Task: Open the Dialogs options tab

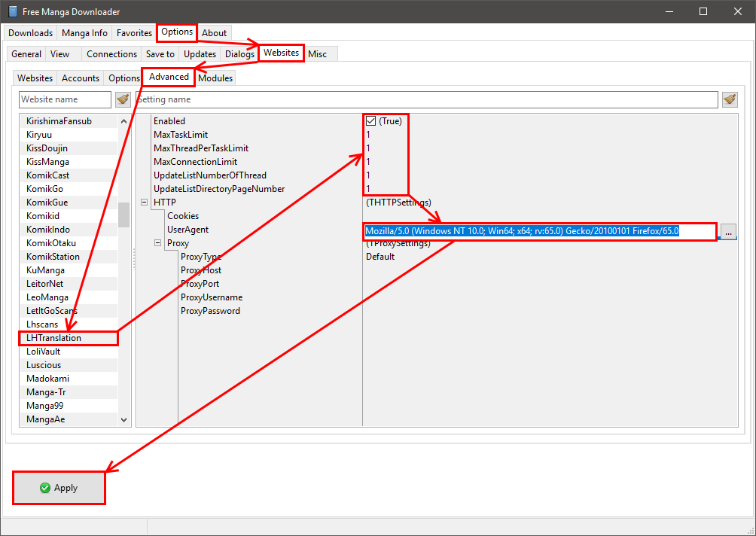Action: (239, 54)
